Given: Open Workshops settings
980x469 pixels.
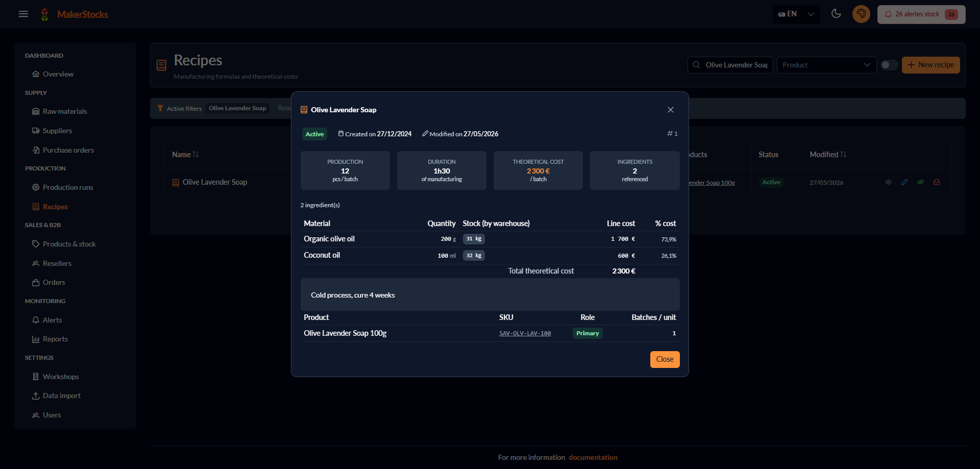Looking at the screenshot, I should (x=61, y=377).
